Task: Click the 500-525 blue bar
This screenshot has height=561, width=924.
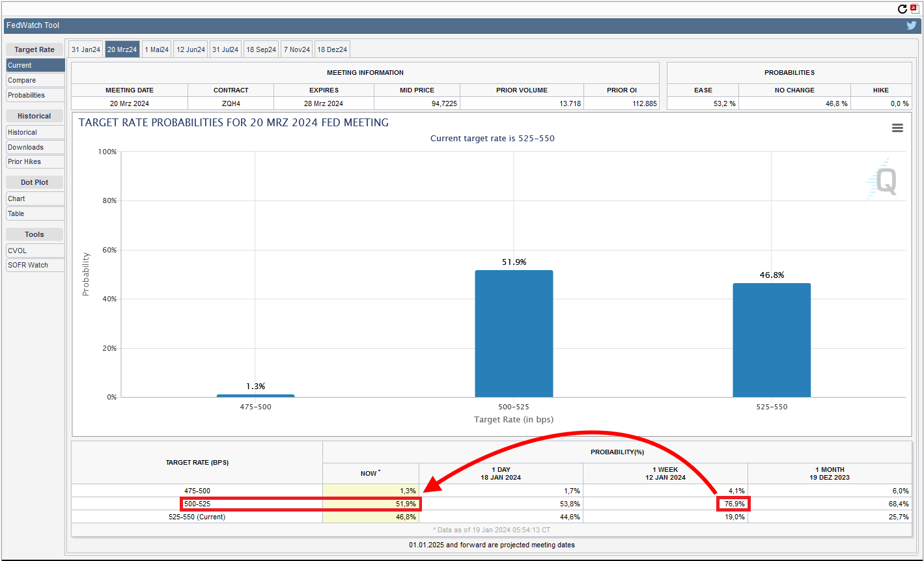Action: coord(514,333)
